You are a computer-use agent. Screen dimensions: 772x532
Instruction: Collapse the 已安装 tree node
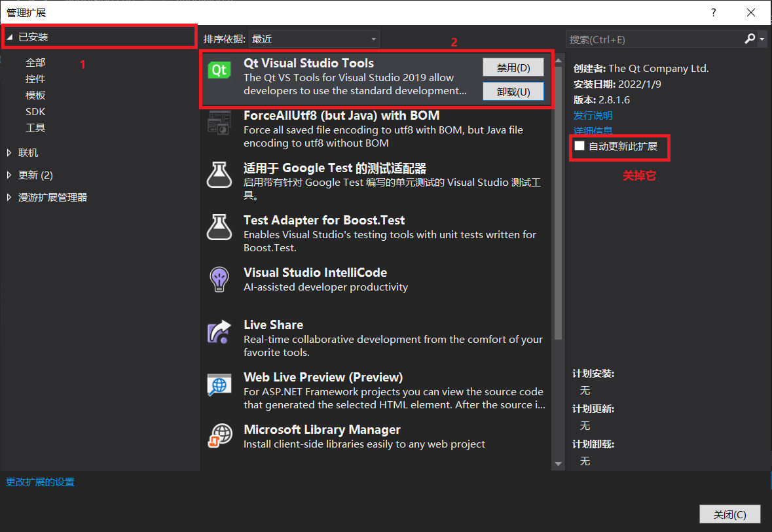[x=9, y=37]
